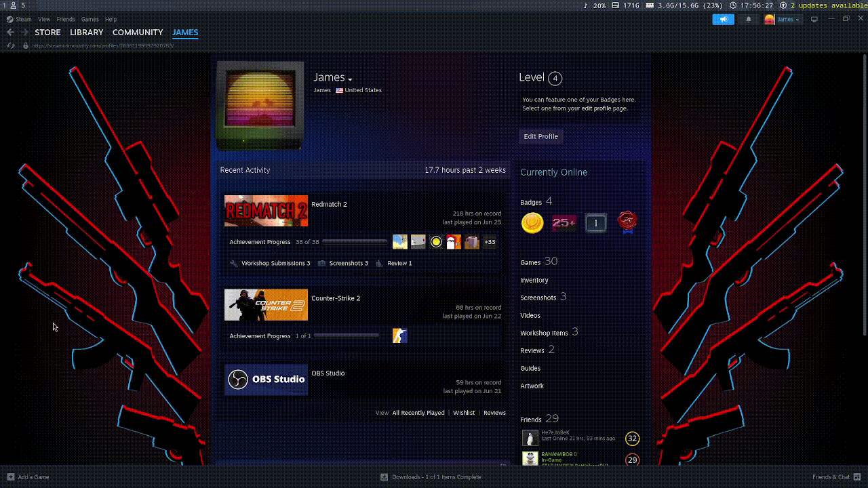Go to the COMMUNITY tab

pyautogui.click(x=138, y=33)
